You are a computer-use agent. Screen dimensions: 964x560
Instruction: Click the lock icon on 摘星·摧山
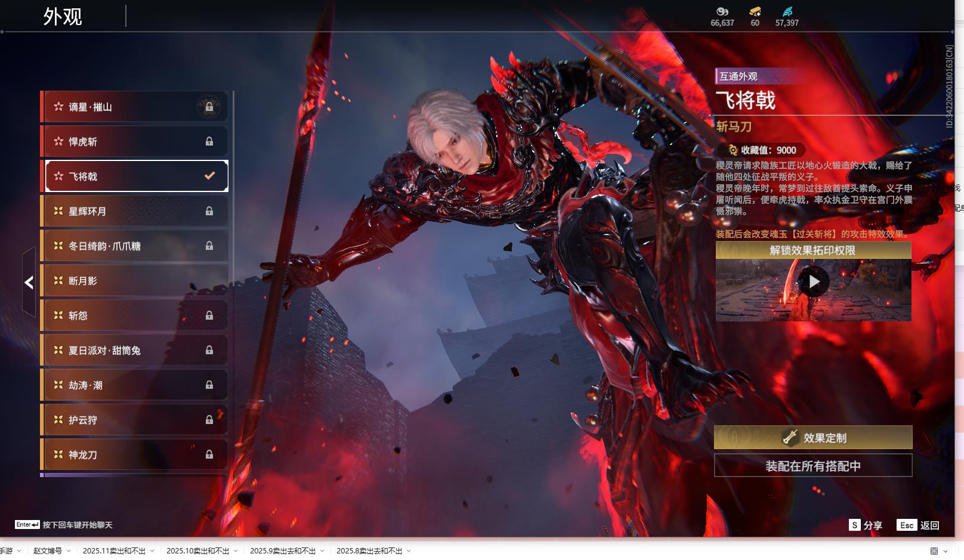pos(209,107)
